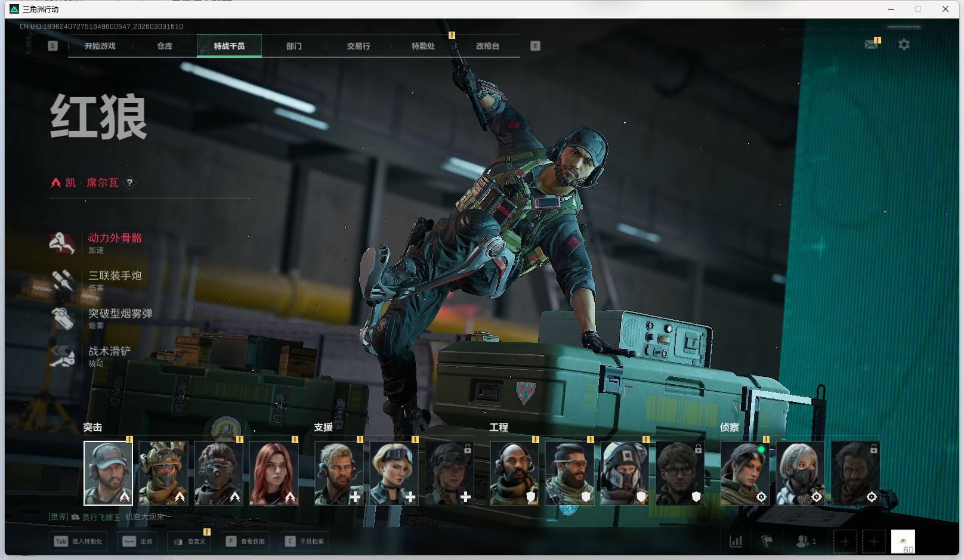The height and width of the screenshot is (560, 964).
Task: Select the 突破型烟雾弹 skill icon
Action: point(62,318)
